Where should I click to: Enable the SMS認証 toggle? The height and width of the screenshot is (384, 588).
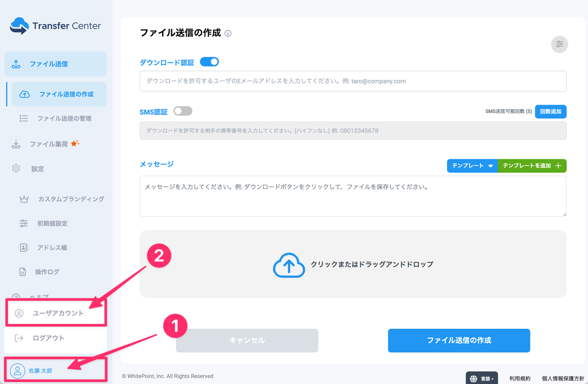(x=183, y=111)
